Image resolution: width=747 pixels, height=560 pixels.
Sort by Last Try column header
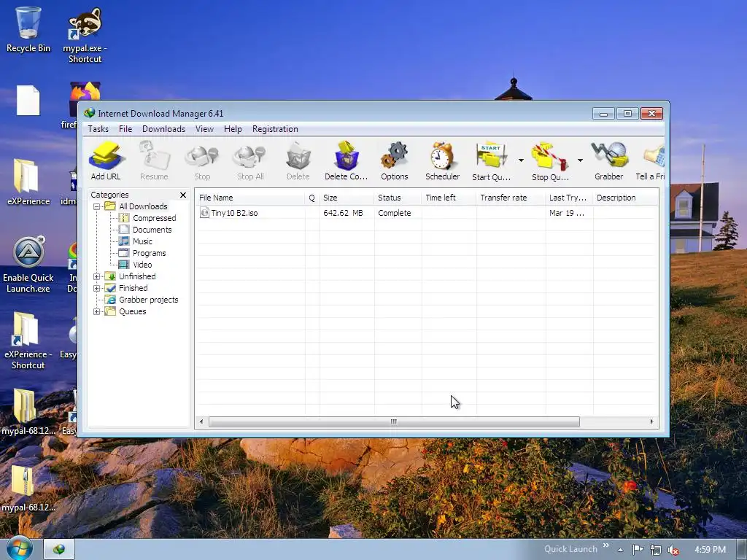click(569, 198)
